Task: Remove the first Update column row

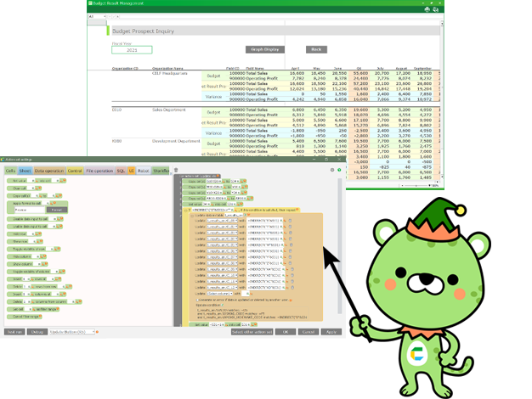Action: pos(290,221)
